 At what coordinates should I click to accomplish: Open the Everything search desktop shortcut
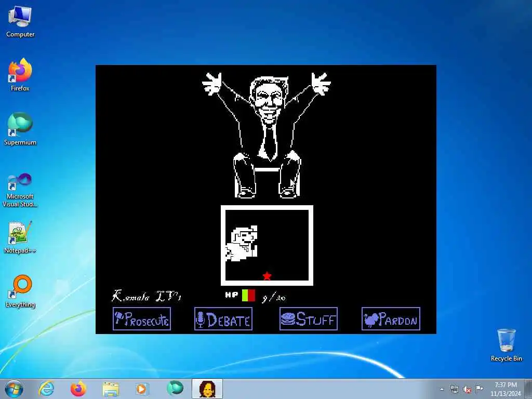tap(20, 291)
